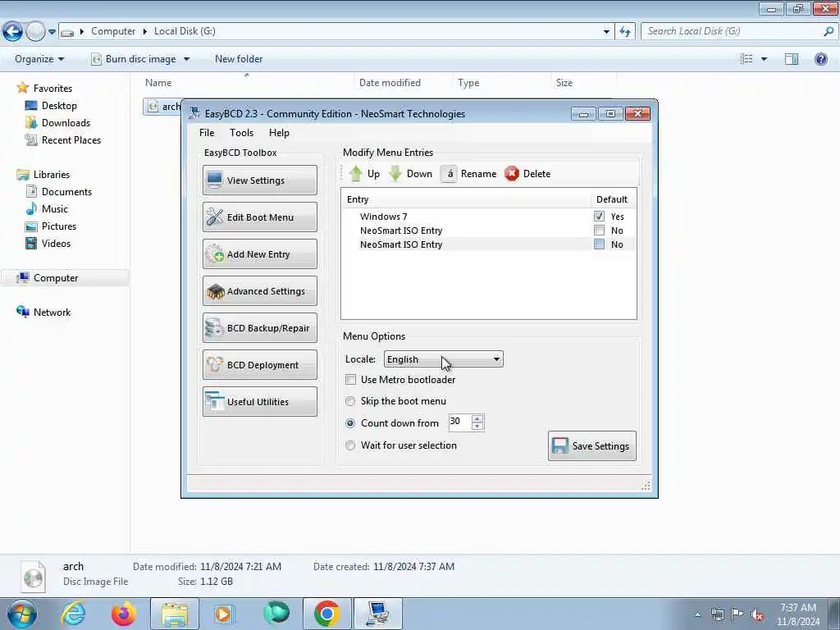Toggle default checkbox for Windows 7
The width and height of the screenshot is (840, 630).
click(599, 217)
